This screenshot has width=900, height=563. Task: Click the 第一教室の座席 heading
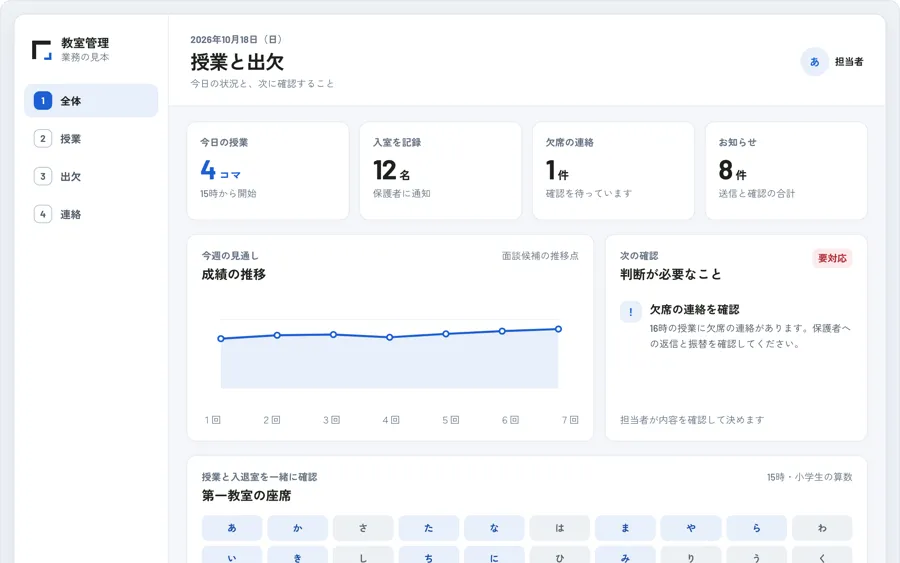coord(246,496)
